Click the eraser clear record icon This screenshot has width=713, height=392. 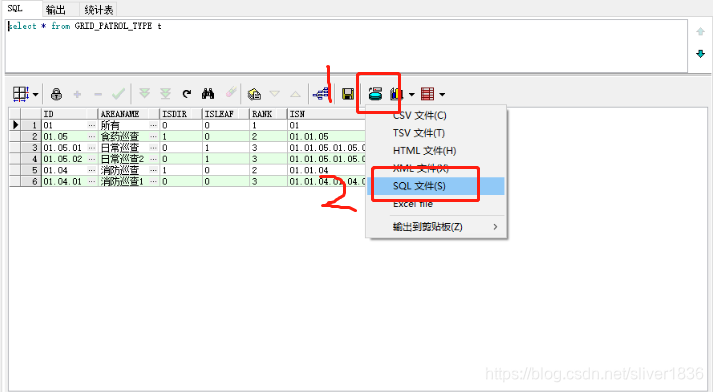[x=231, y=93]
